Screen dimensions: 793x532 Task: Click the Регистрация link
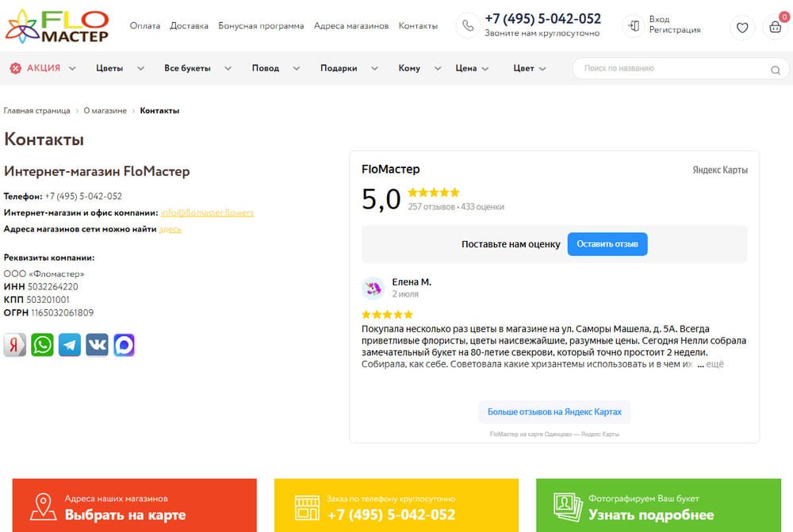675,30
